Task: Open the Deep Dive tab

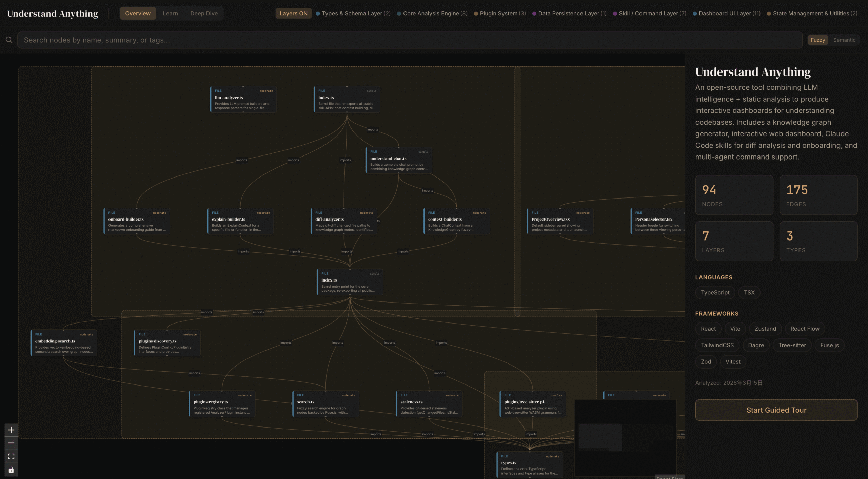Action: point(204,13)
